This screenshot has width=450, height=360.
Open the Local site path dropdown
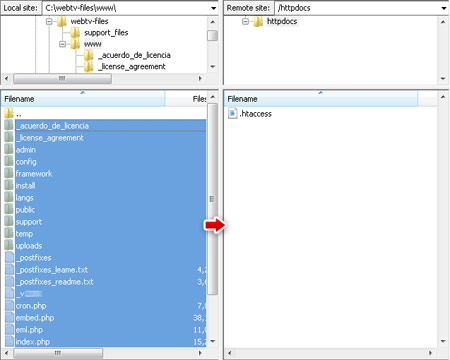tap(213, 8)
